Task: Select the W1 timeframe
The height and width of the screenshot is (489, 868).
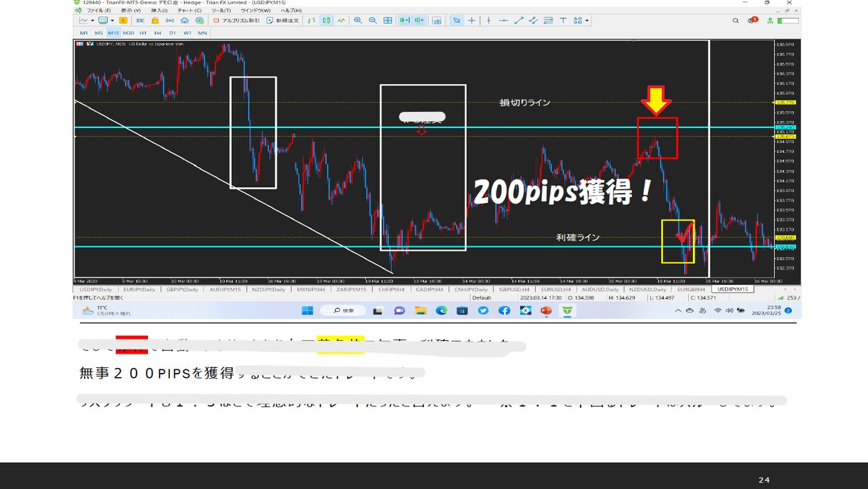Action: [x=187, y=33]
